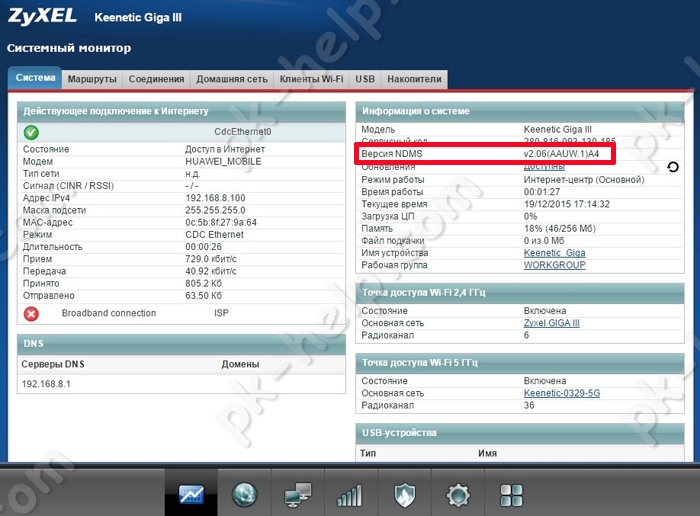Click the received total 805.2 Кб
The image size is (700, 516).
pyautogui.click(x=203, y=283)
